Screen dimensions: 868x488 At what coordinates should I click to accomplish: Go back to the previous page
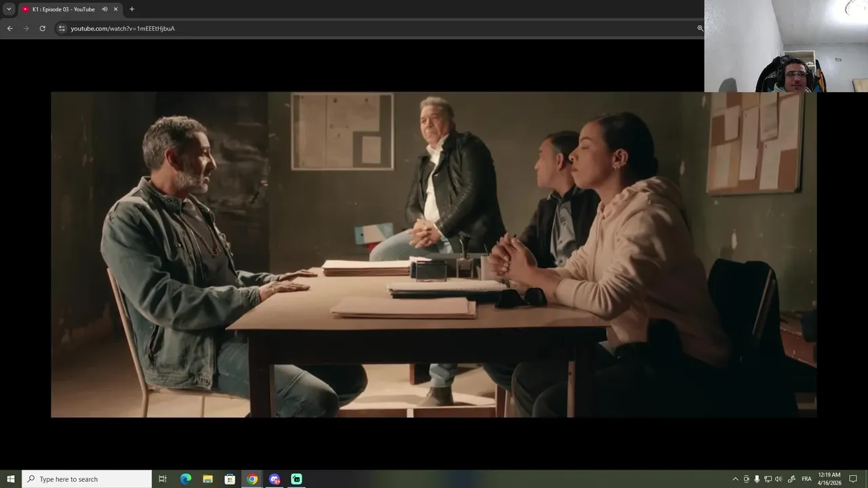(x=9, y=28)
